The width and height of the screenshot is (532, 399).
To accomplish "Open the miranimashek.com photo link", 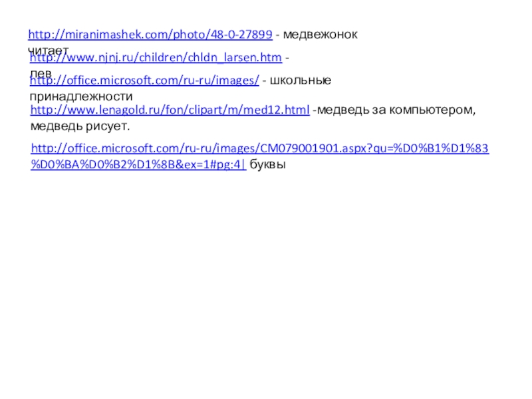I will pos(150,35).
